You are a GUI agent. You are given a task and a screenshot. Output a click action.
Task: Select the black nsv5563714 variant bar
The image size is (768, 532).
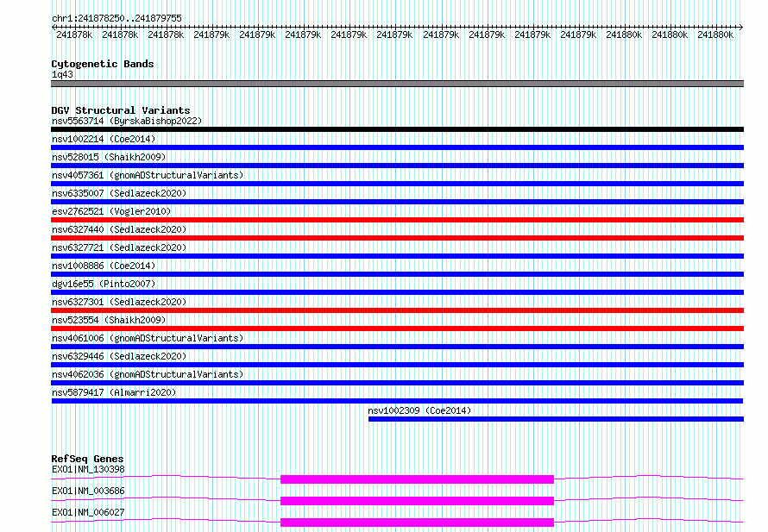pyautogui.click(x=397, y=129)
